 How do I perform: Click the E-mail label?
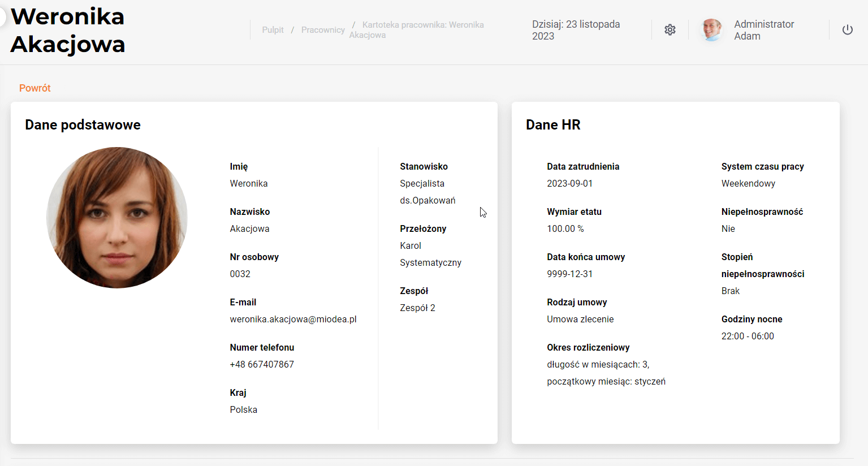[243, 302]
